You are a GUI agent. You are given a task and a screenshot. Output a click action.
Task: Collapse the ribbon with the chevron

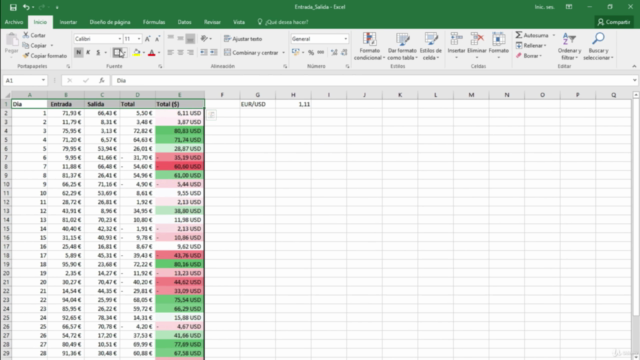pos(634,66)
